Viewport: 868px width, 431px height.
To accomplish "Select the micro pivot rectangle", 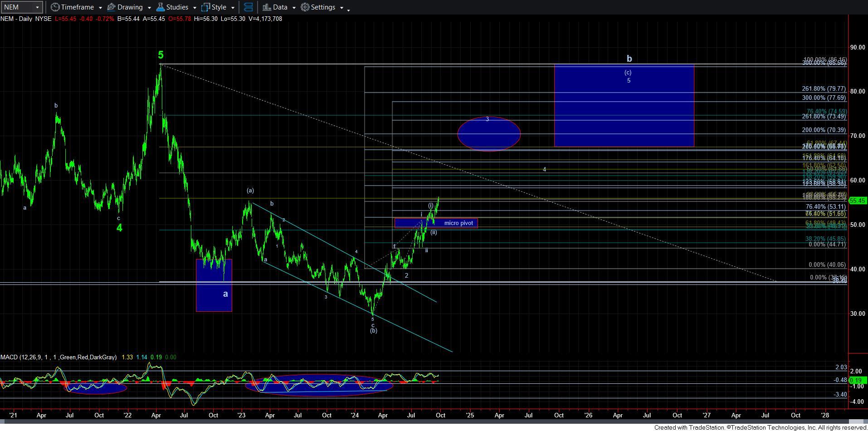I will 436,223.
